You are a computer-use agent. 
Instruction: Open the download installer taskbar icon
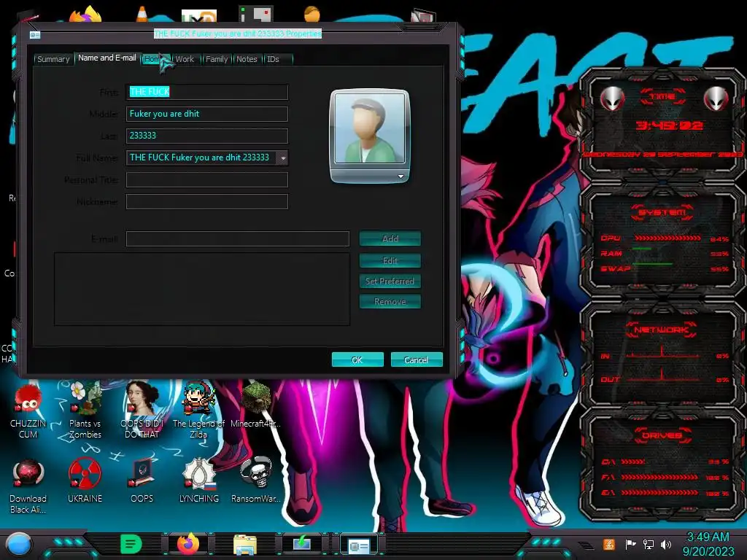pos(301,544)
